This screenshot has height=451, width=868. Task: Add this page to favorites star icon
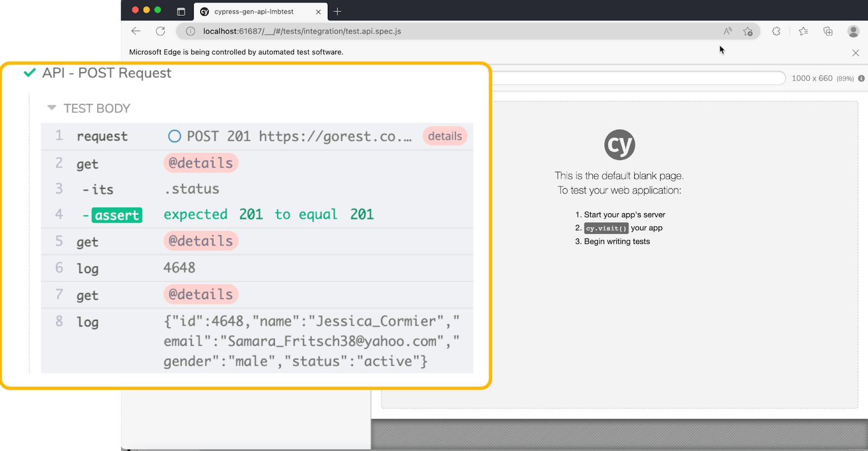coord(748,31)
